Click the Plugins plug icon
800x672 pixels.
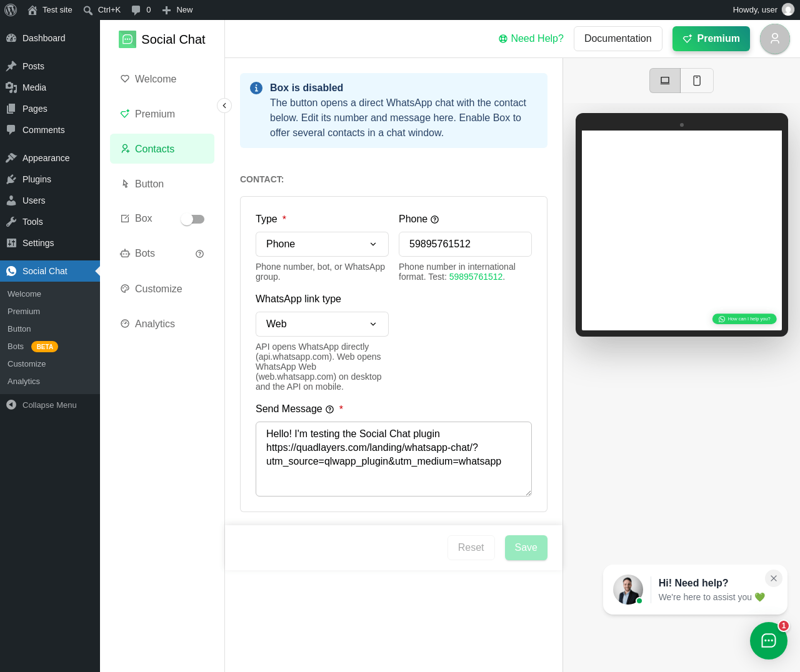tap(11, 179)
